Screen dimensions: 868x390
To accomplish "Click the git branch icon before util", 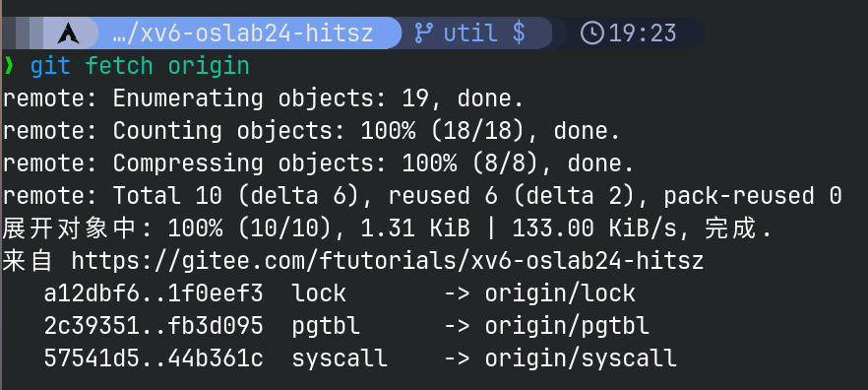I will [x=423, y=33].
